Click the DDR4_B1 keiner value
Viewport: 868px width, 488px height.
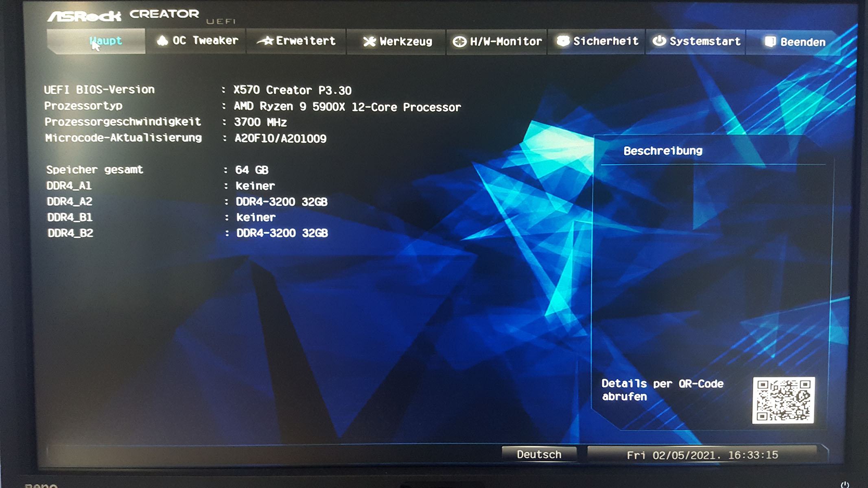256,217
